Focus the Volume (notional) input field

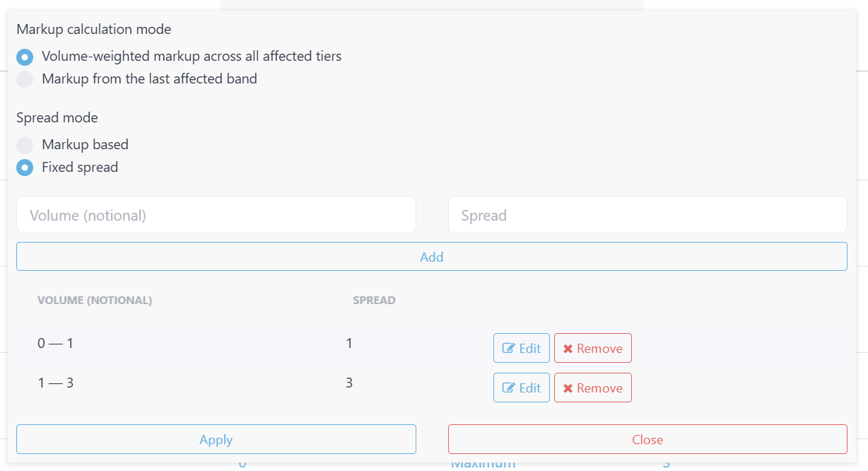tap(216, 215)
